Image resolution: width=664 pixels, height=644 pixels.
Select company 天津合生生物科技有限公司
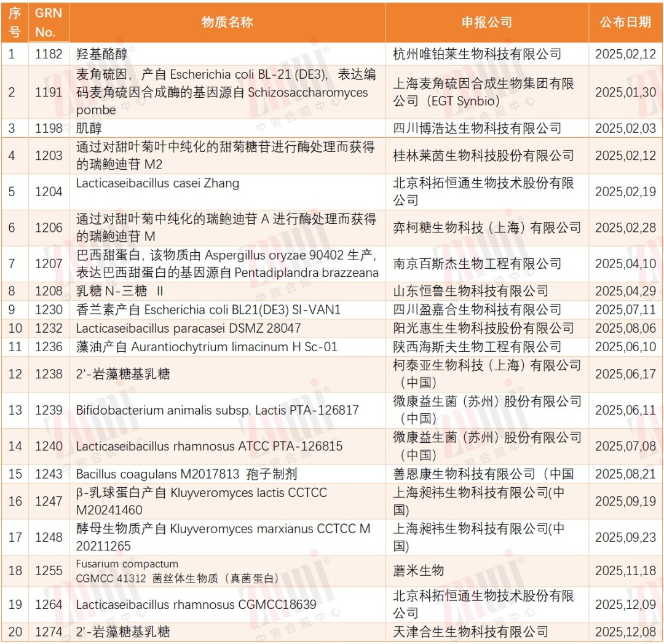click(470, 632)
